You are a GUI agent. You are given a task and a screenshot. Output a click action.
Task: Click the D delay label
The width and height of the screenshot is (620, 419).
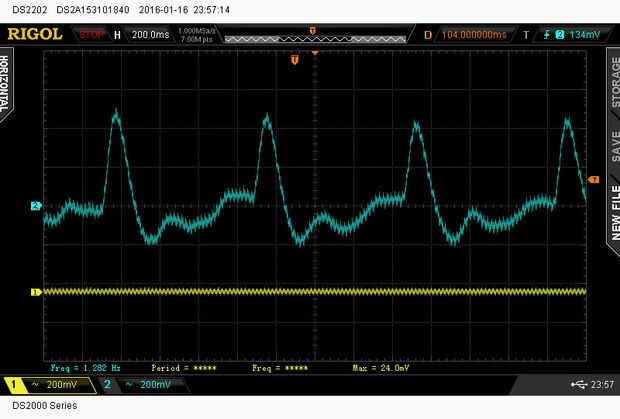click(427, 35)
